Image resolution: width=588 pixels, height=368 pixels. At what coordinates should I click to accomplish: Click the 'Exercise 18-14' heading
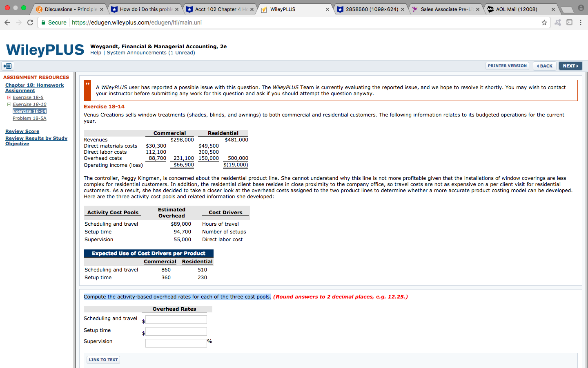point(104,107)
